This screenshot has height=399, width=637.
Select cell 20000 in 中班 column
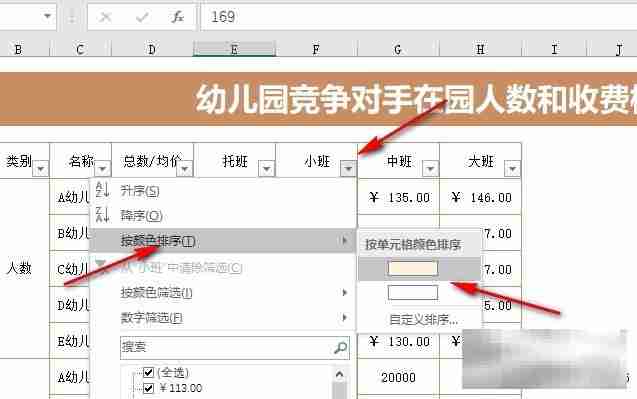[x=399, y=377]
